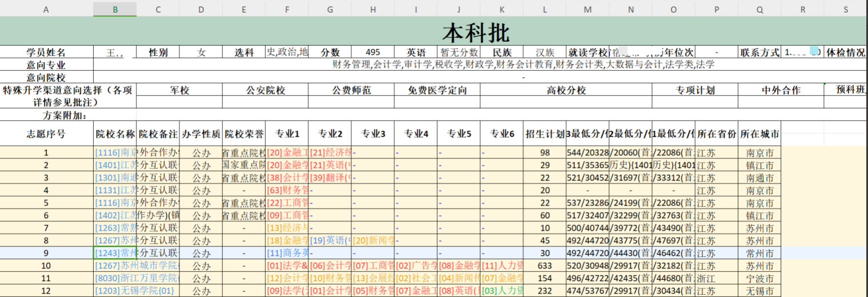This screenshot has width=868, height=297.
Task: Select the [1243]常州 school cell
Action: pyautogui.click(x=115, y=253)
